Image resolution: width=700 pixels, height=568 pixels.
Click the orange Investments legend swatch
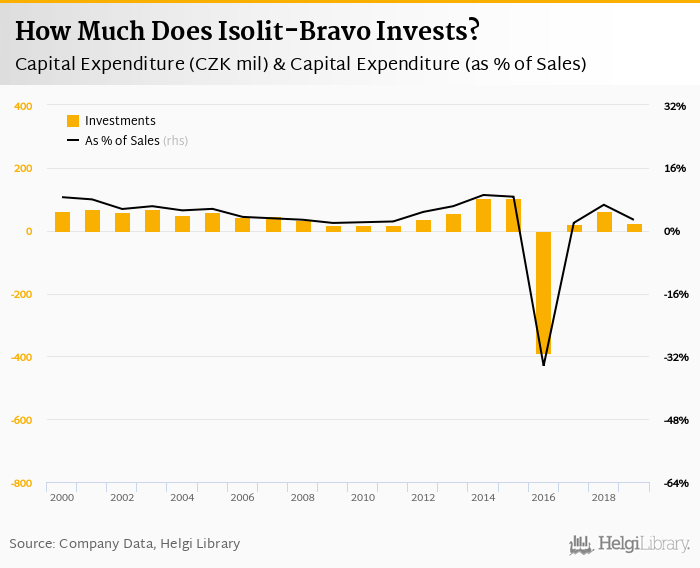72,121
